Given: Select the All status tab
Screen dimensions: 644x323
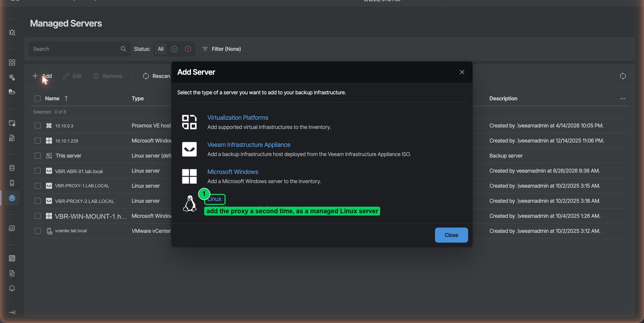Looking at the screenshot, I should [161, 49].
